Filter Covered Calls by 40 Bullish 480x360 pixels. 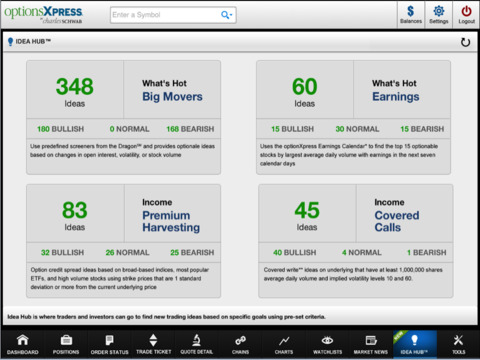[x=295, y=253]
